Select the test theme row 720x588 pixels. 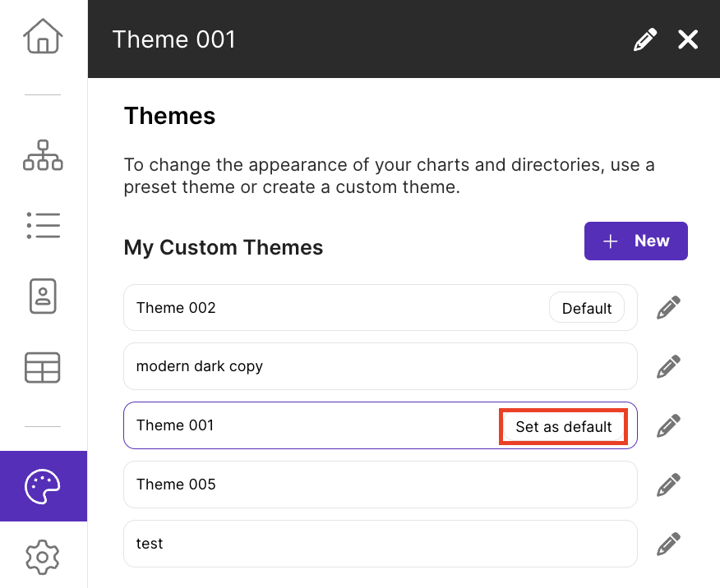point(381,544)
